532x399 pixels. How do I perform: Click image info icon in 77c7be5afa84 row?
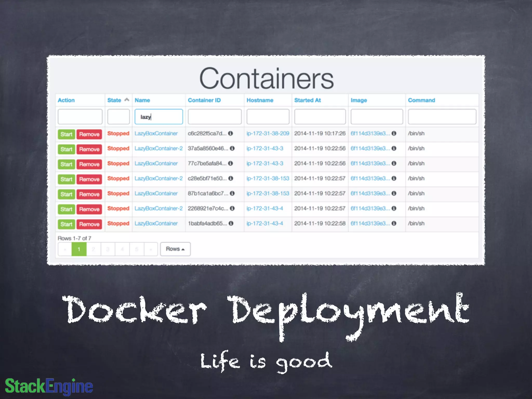394,163
